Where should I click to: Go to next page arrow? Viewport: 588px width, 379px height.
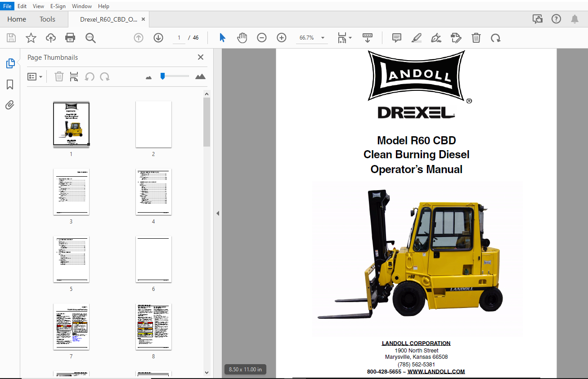coord(158,38)
